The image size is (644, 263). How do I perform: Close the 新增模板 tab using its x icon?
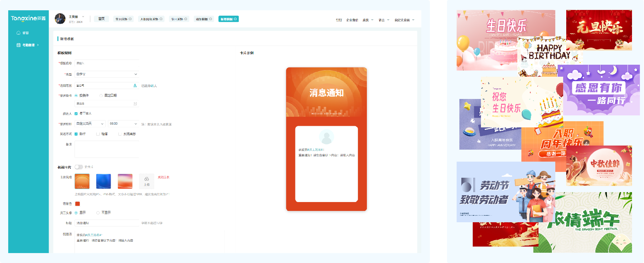click(235, 19)
